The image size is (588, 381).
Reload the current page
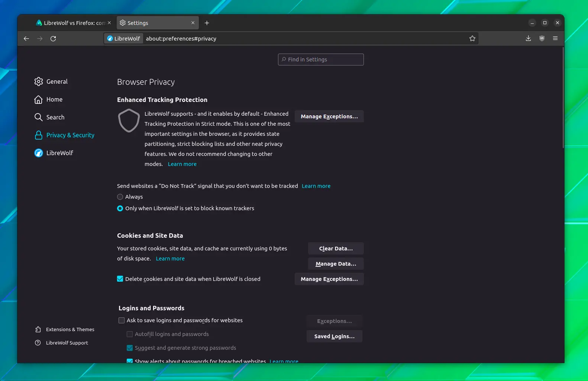coord(53,39)
